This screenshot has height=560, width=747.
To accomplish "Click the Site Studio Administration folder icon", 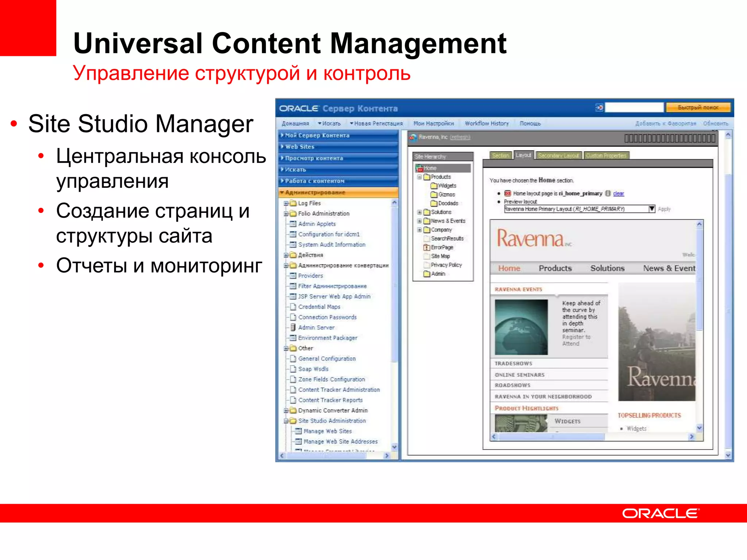I will (x=293, y=421).
